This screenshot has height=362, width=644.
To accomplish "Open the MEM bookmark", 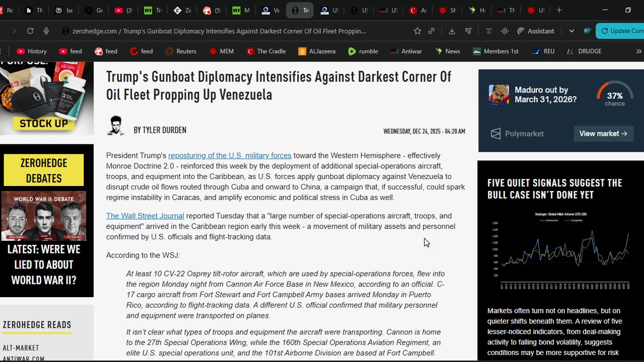I will [x=221, y=51].
